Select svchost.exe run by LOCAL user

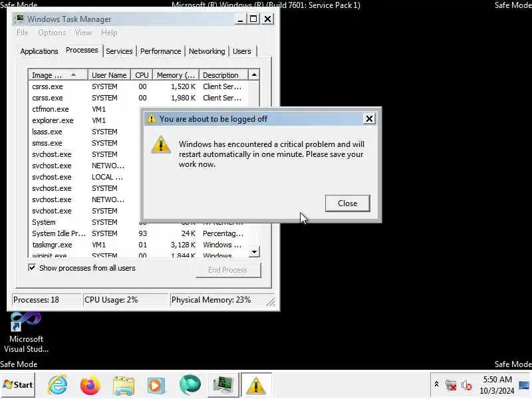click(x=85, y=177)
